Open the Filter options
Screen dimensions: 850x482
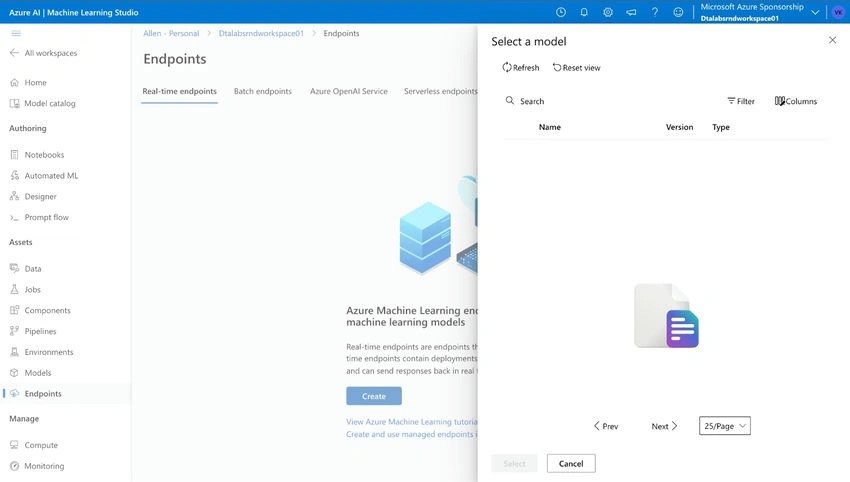pos(740,101)
